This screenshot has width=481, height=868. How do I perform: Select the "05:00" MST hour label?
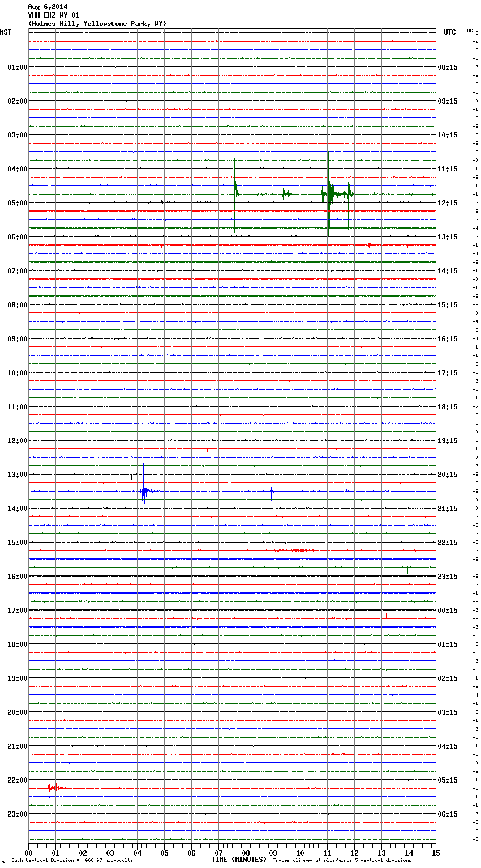pyautogui.click(x=18, y=203)
